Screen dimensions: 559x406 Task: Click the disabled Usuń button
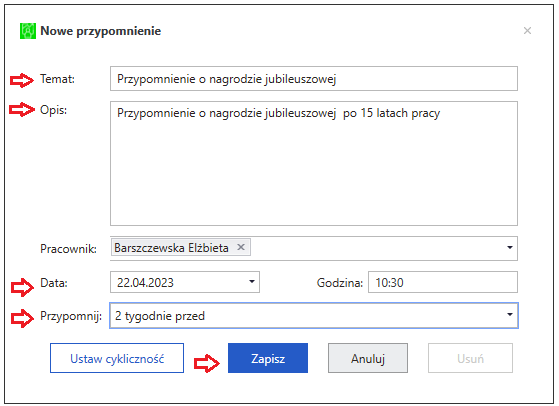click(470, 358)
